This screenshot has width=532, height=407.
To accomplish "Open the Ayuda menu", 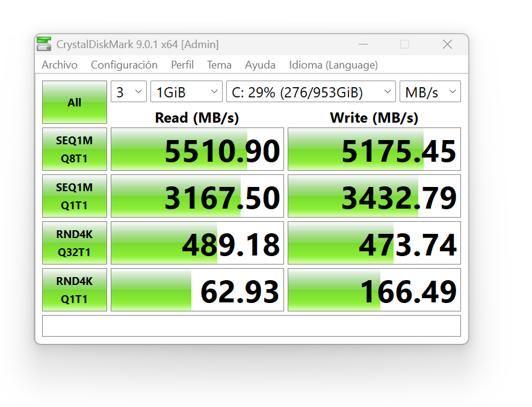I will click(260, 65).
